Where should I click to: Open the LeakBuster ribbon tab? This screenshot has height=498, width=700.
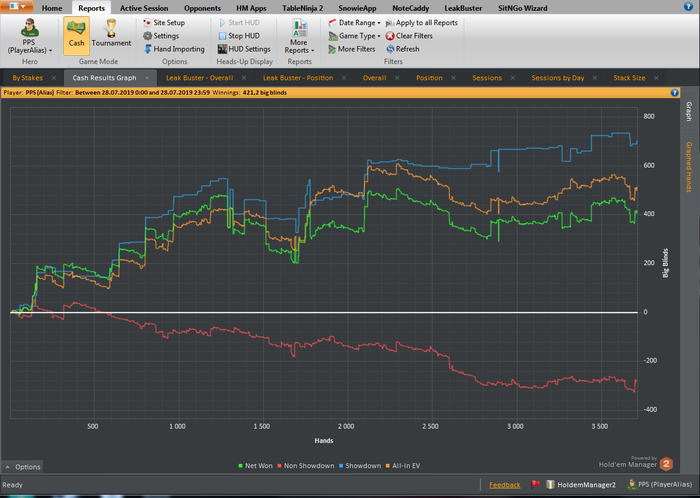(463, 8)
